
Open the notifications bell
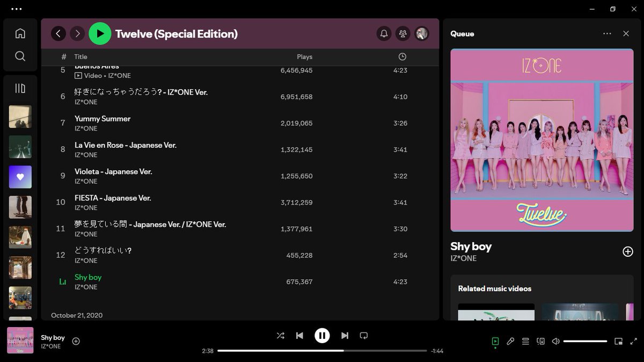(x=384, y=34)
